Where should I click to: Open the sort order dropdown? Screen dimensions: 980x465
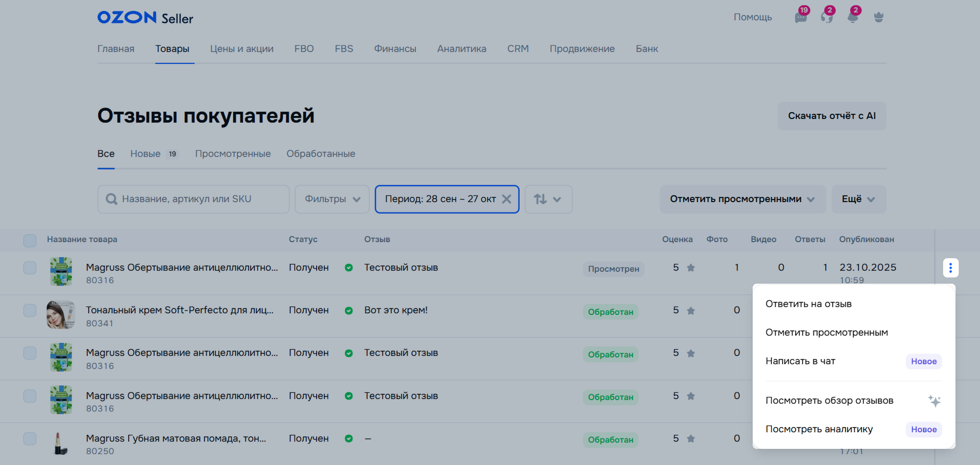548,199
